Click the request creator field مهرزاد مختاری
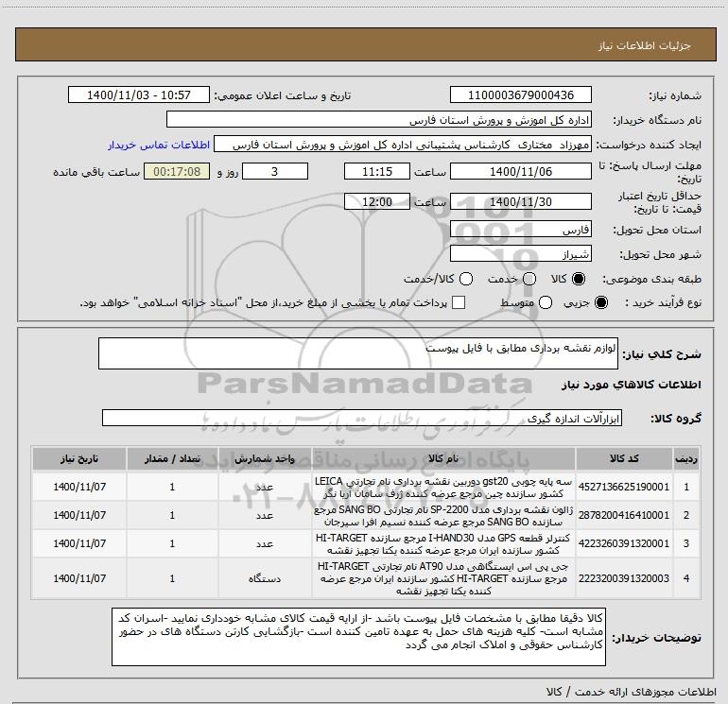728x704 pixels. [x=403, y=145]
